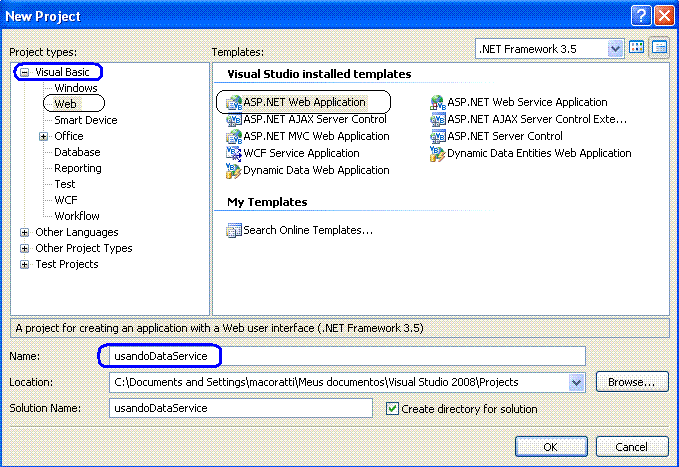Select the ASP.NET Web Application template icon
679x467 pixels.
tap(234, 103)
